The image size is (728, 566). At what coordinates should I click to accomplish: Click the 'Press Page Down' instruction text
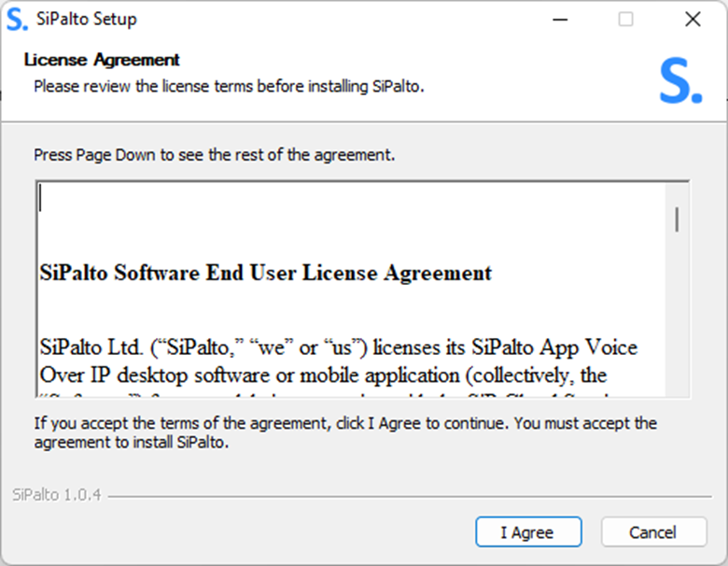(x=214, y=155)
